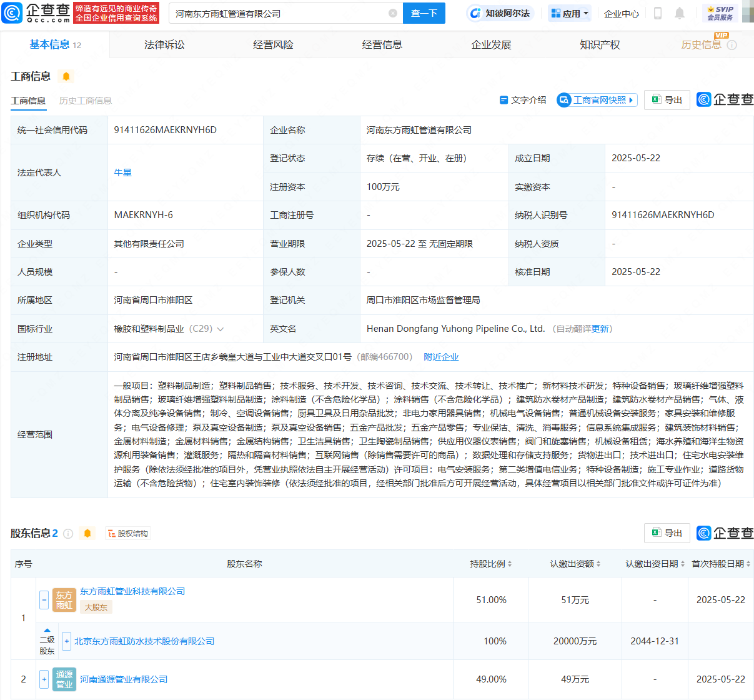
Task: Open 河南通源管业有限公司 link
Action: (x=124, y=679)
